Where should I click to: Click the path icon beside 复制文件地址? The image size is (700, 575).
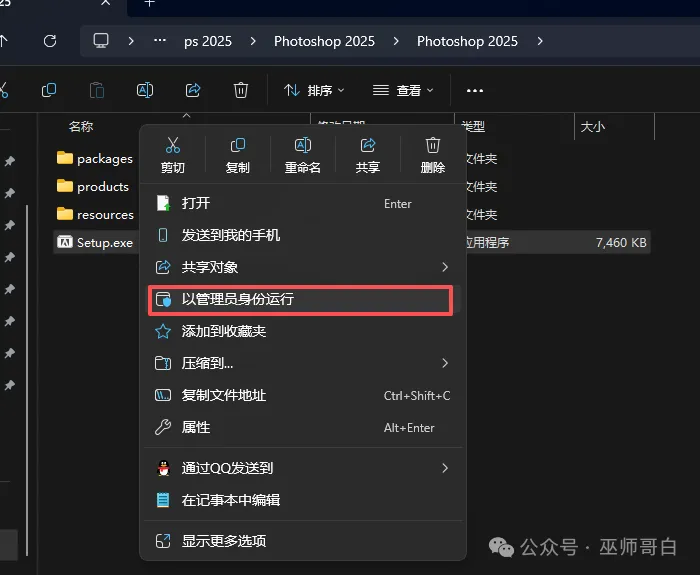(x=162, y=396)
